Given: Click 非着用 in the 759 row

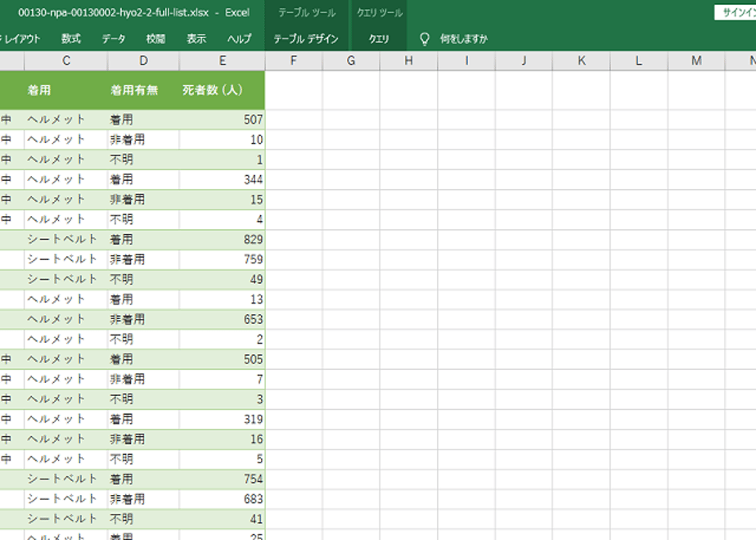Looking at the screenshot, I should [x=128, y=259].
